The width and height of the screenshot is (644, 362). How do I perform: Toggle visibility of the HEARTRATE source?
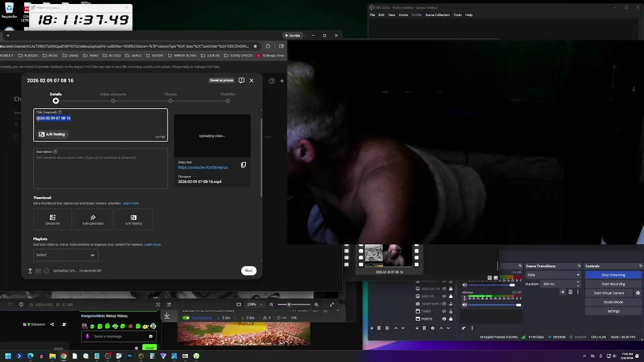(444, 304)
